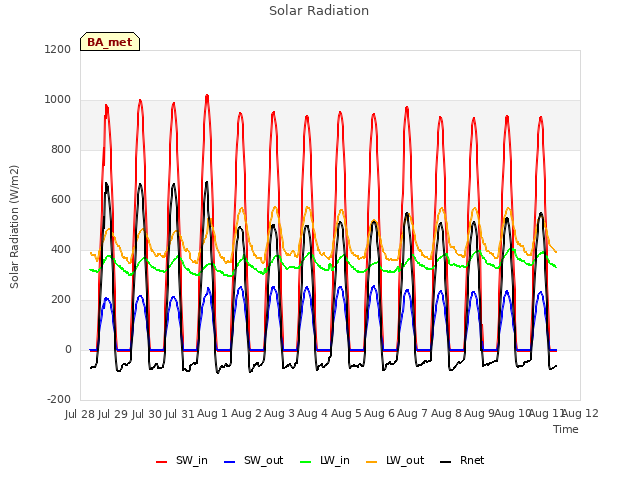Viewport: 640px width, 480px height.
Task: Click the black Rnet legend swatch
Action: (446, 462)
